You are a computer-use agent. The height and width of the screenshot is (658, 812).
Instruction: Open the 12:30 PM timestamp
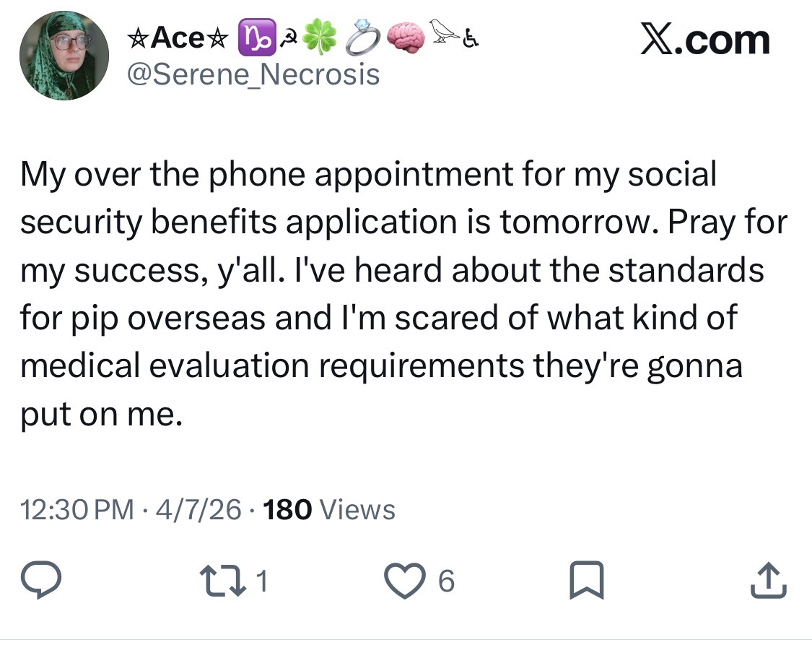coord(77,509)
